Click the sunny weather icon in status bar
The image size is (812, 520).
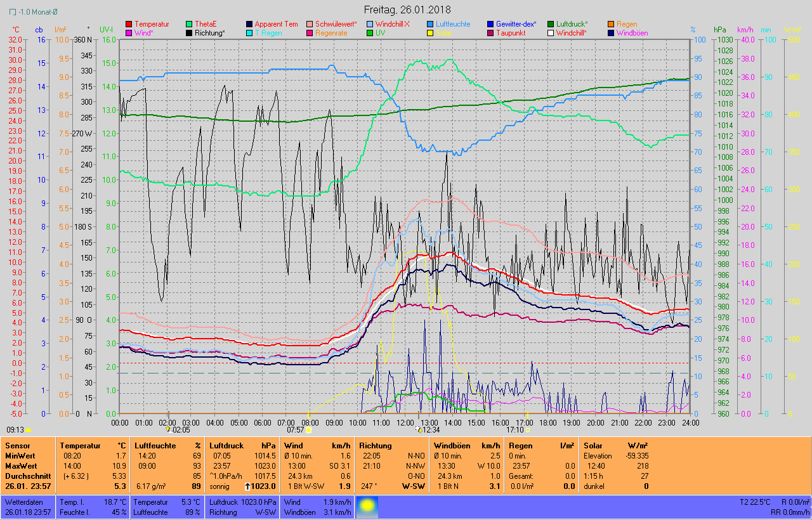point(367,507)
